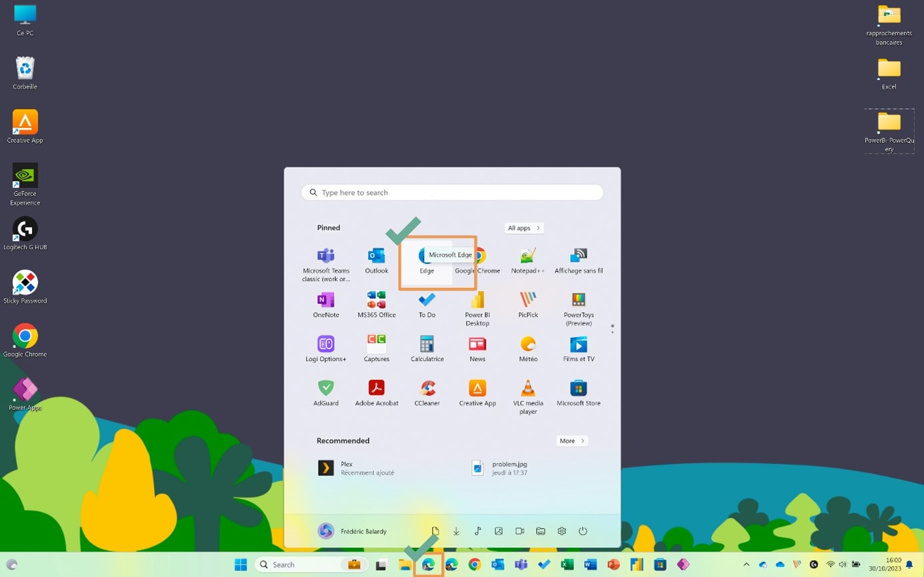The height and width of the screenshot is (577, 924).
Task: Open notifications bell in system tray
Action: click(909, 564)
